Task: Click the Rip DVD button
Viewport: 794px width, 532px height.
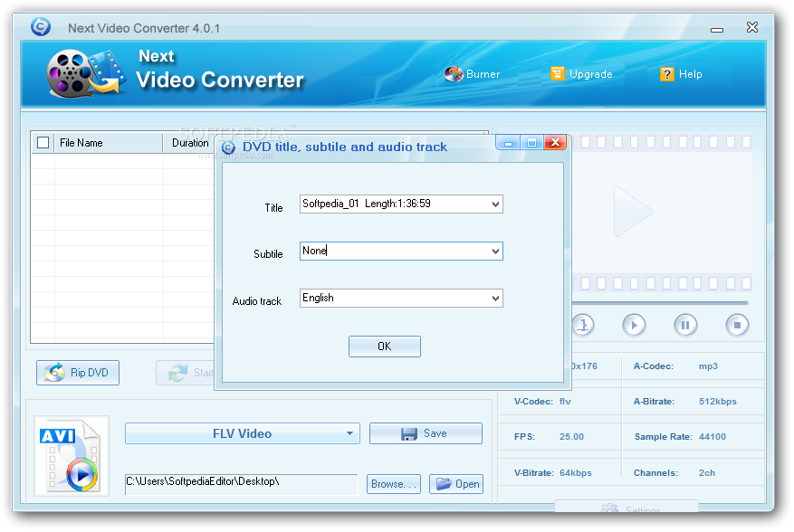Action: [x=78, y=373]
